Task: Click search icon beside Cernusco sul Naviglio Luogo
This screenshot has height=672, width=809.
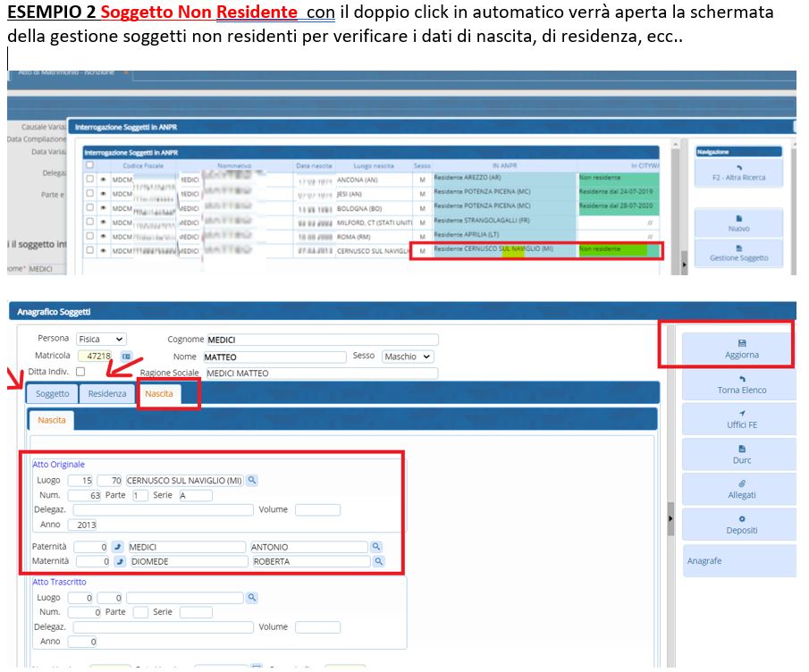Action: tap(252, 481)
